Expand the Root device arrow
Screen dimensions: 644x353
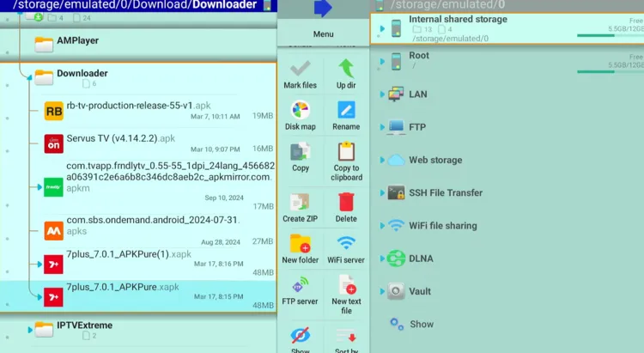382,61
